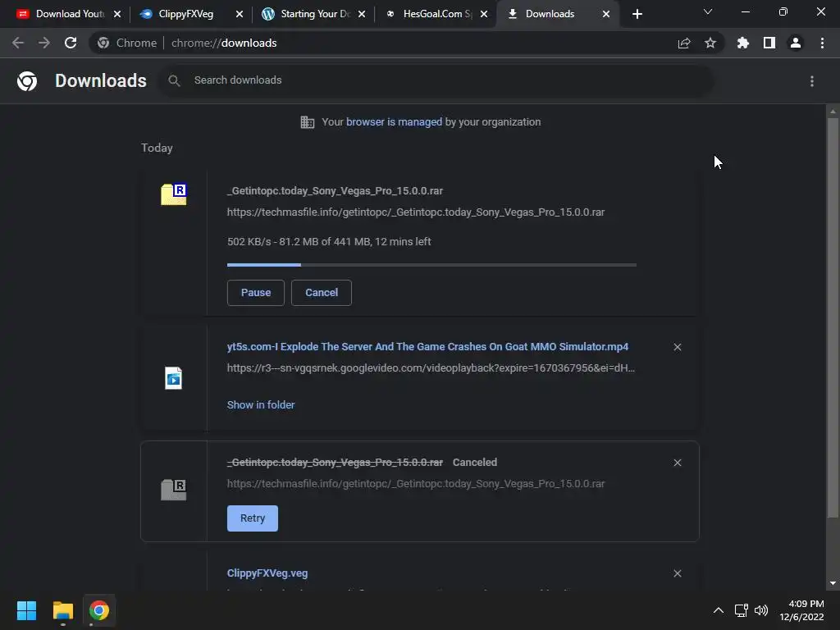The width and height of the screenshot is (840, 630).
Task: Click the scrollbar down arrow
Action: 833,583
